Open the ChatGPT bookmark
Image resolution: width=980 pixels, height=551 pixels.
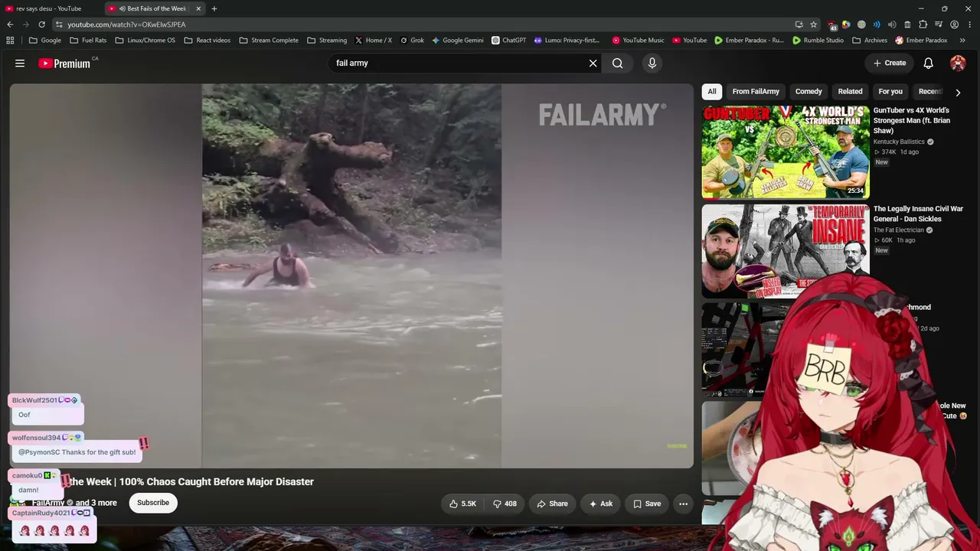509,41
